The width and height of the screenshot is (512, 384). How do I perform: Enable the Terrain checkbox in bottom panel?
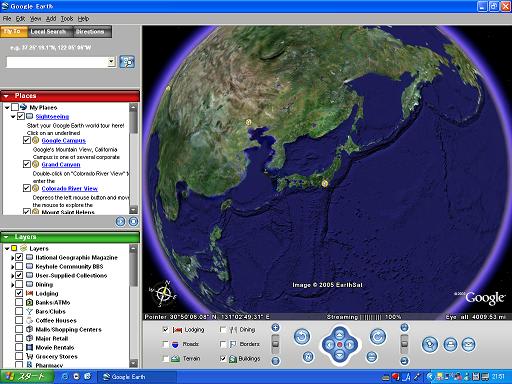coord(165,359)
